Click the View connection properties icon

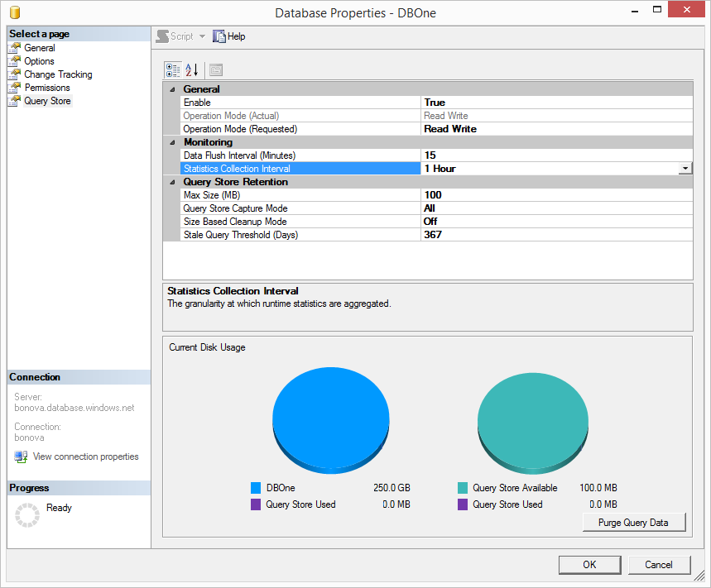(21, 457)
